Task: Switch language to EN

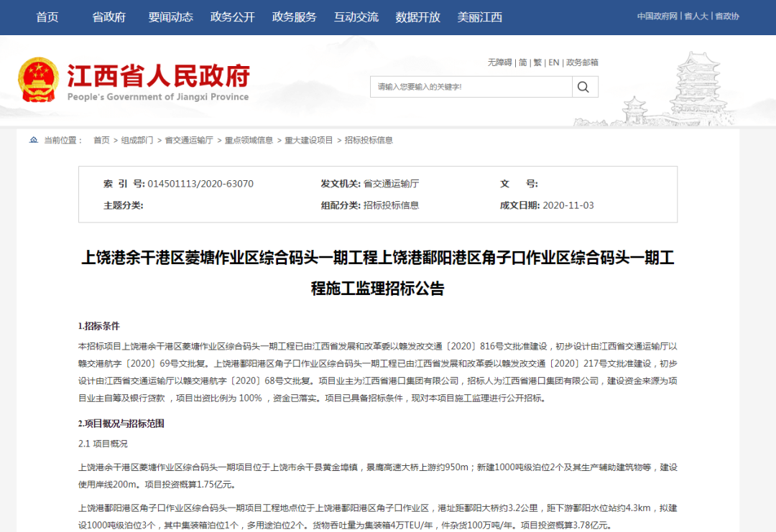Action: pyautogui.click(x=553, y=62)
